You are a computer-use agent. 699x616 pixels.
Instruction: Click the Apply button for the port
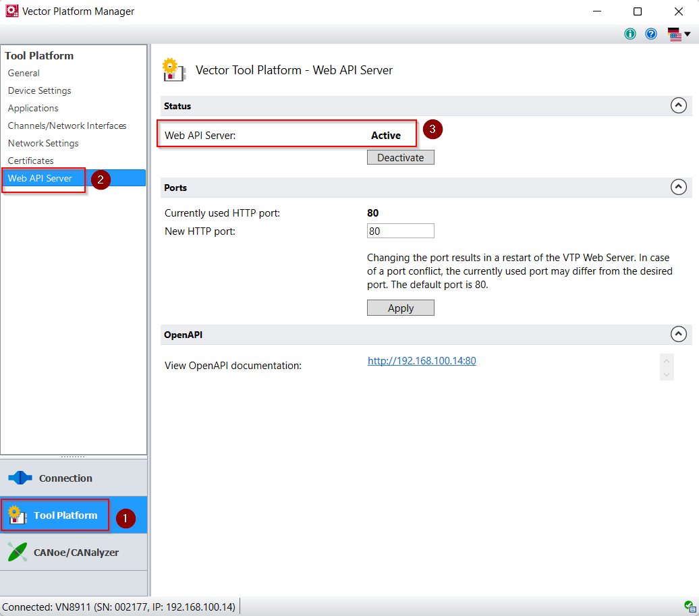point(400,308)
